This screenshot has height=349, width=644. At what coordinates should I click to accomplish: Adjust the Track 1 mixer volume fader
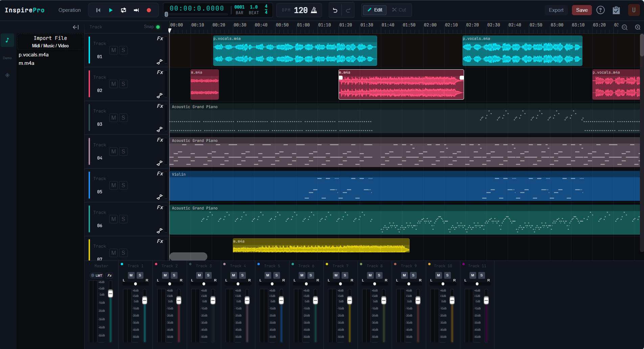(145, 300)
